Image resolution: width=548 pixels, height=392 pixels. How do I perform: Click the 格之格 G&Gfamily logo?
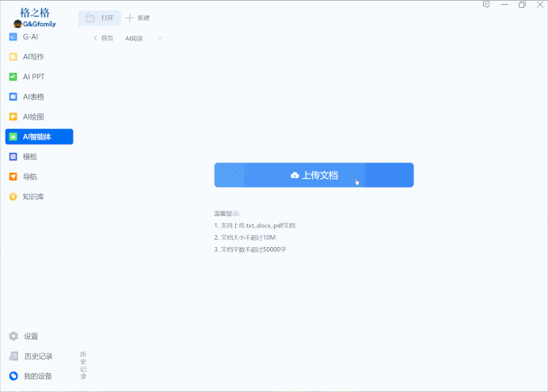tap(35, 17)
